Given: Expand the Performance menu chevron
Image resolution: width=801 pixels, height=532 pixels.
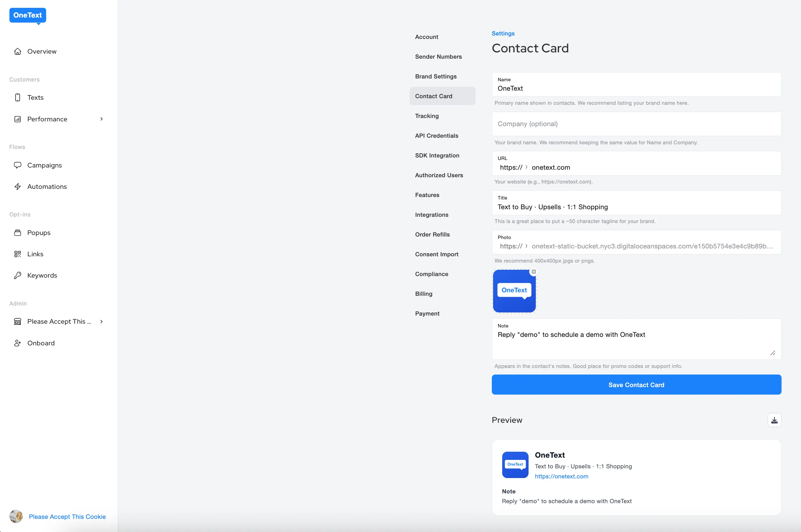Looking at the screenshot, I should click(x=101, y=119).
